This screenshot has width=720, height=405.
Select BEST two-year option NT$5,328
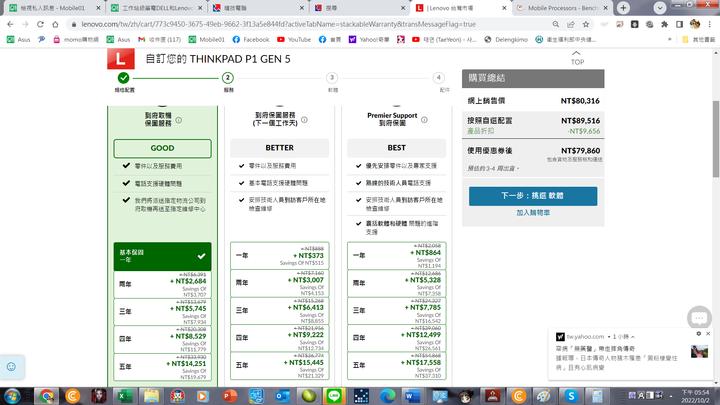tap(397, 283)
